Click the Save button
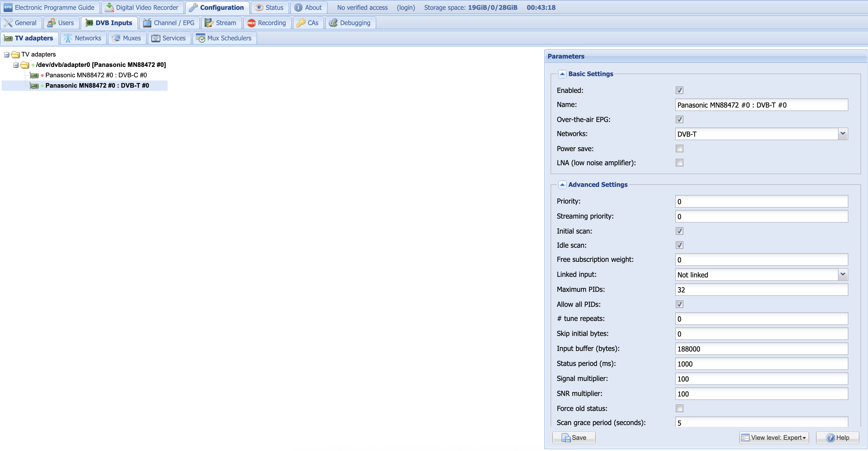Image resolution: width=868 pixels, height=451 pixels. click(x=573, y=437)
